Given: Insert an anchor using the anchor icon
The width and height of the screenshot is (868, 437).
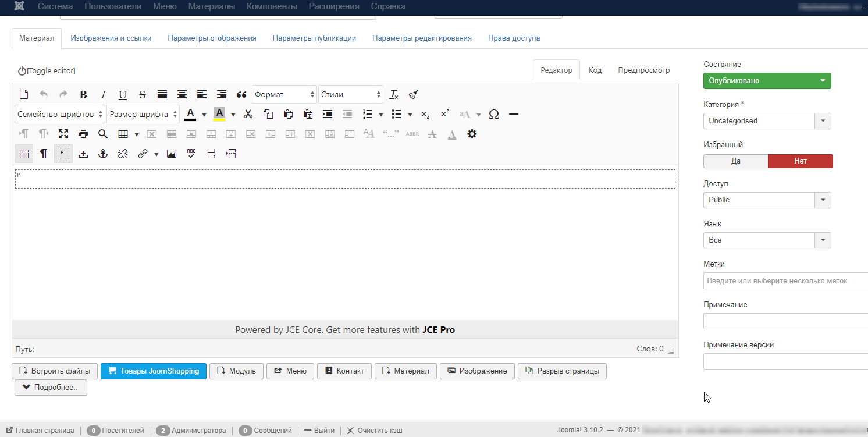Looking at the screenshot, I should click(103, 154).
